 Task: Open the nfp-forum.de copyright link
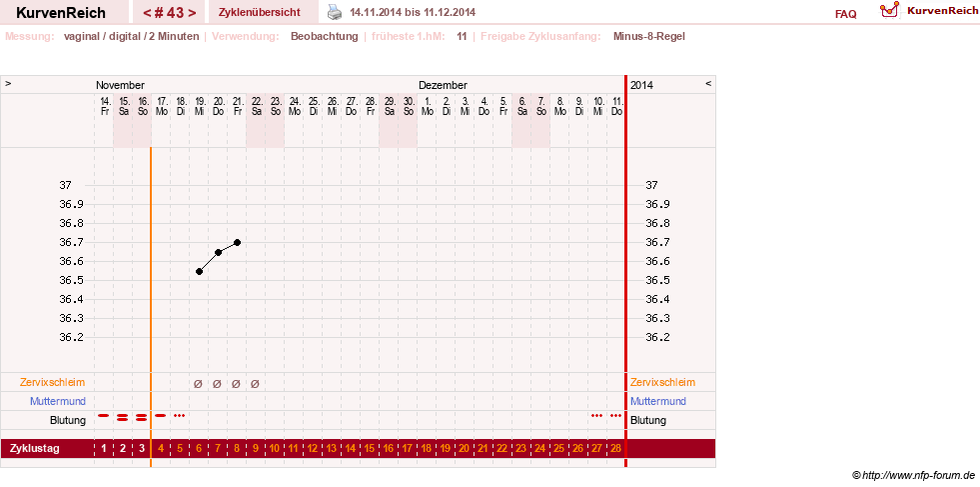click(x=913, y=475)
